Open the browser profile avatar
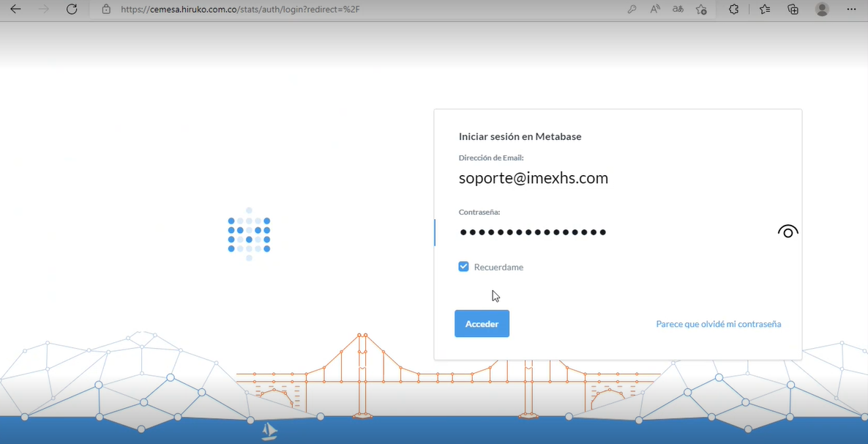 (822, 10)
